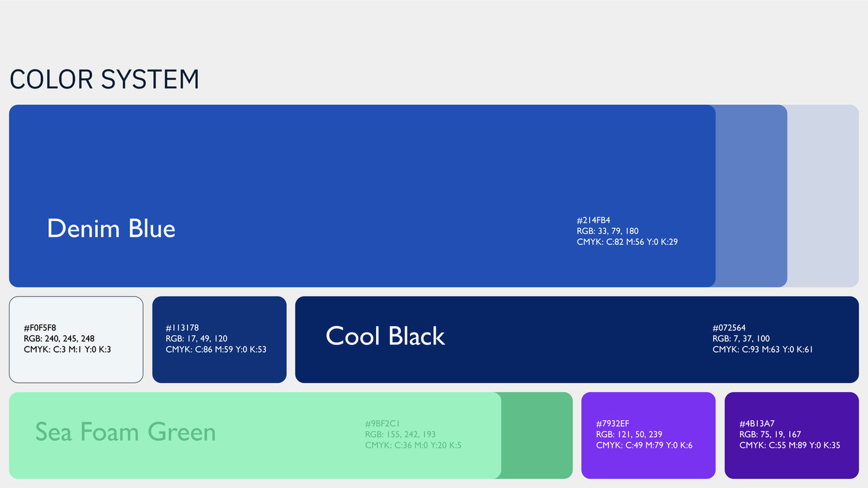Click hex code #7932EF
The width and height of the screenshot is (868, 488).
coord(612,424)
